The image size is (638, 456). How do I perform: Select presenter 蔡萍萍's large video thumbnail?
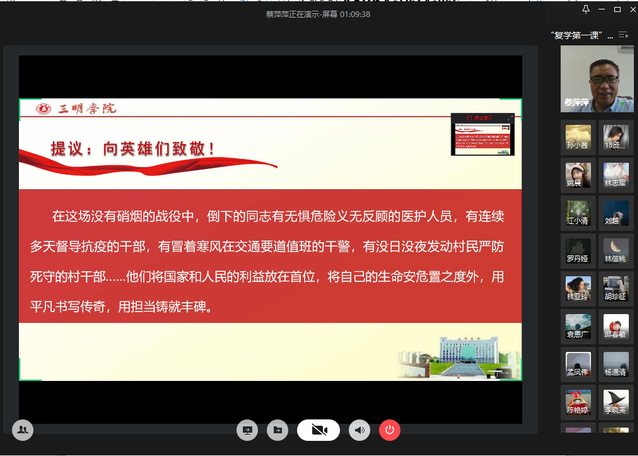[x=597, y=80]
